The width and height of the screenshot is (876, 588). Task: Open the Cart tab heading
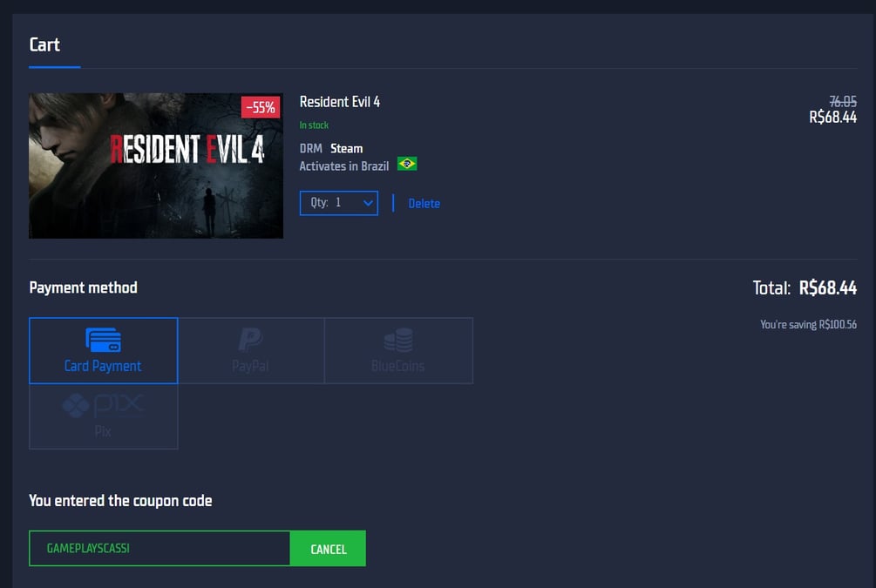pos(44,44)
